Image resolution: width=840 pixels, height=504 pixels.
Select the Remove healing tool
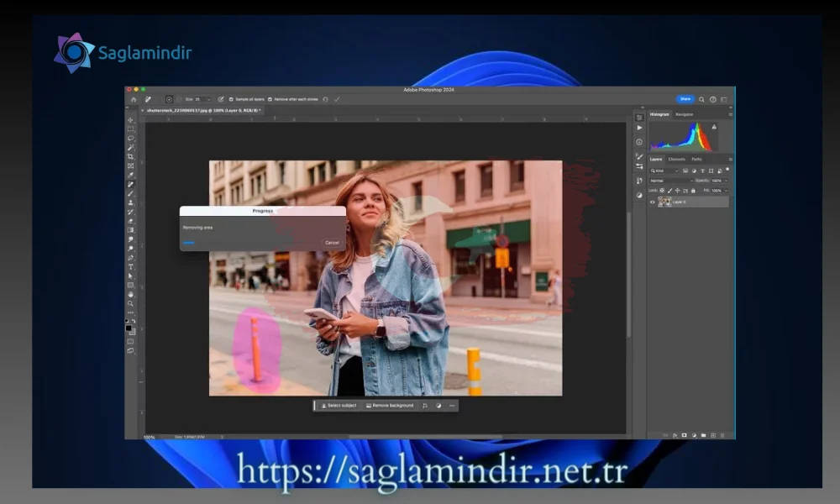click(x=131, y=184)
